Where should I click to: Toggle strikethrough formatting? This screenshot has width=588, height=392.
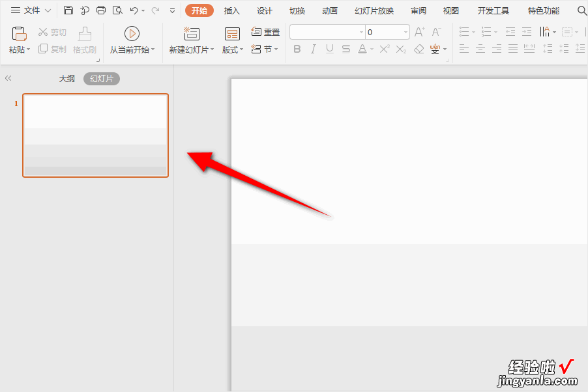[x=345, y=49]
